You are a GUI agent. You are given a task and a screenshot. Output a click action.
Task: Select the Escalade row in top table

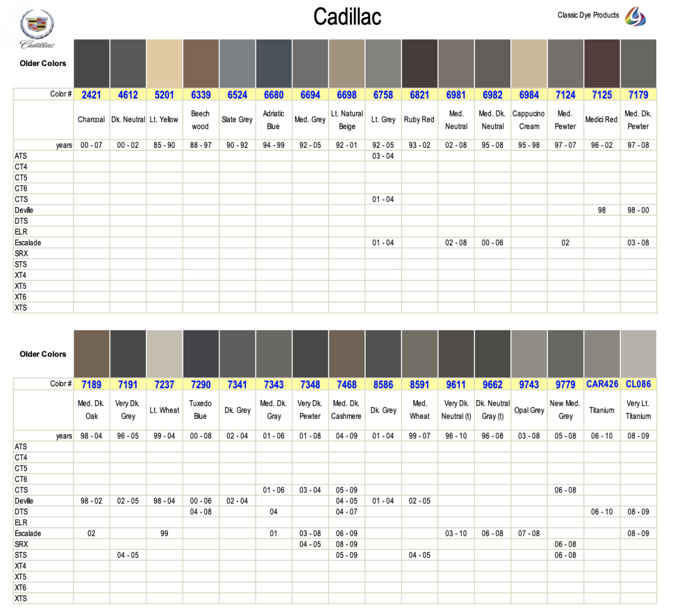[28, 243]
